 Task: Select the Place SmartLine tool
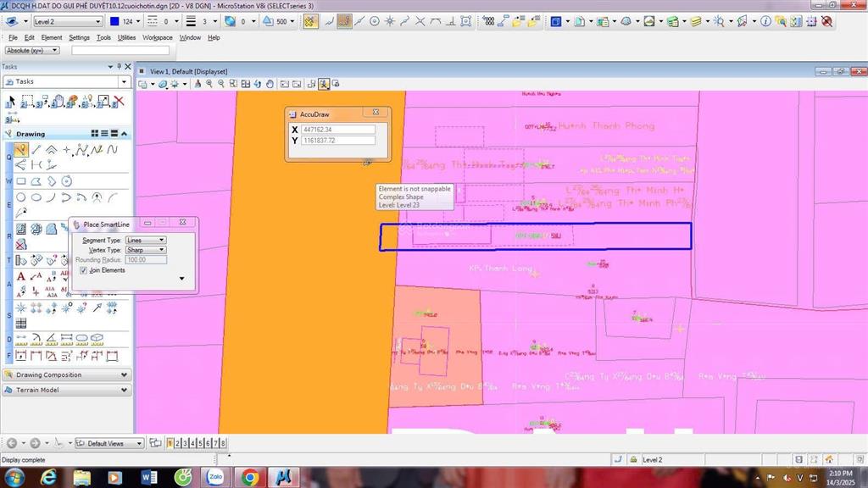tap(21, 150)
